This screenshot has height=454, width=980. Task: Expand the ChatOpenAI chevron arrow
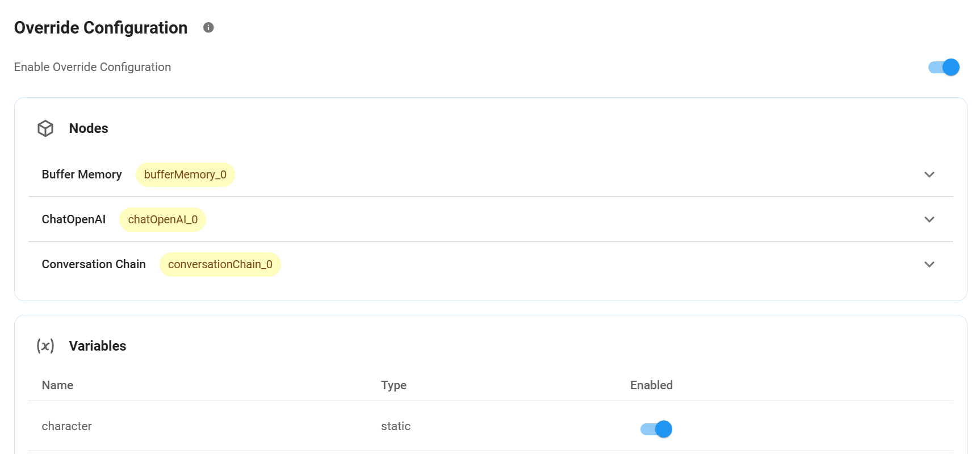(x=929, y=219)
